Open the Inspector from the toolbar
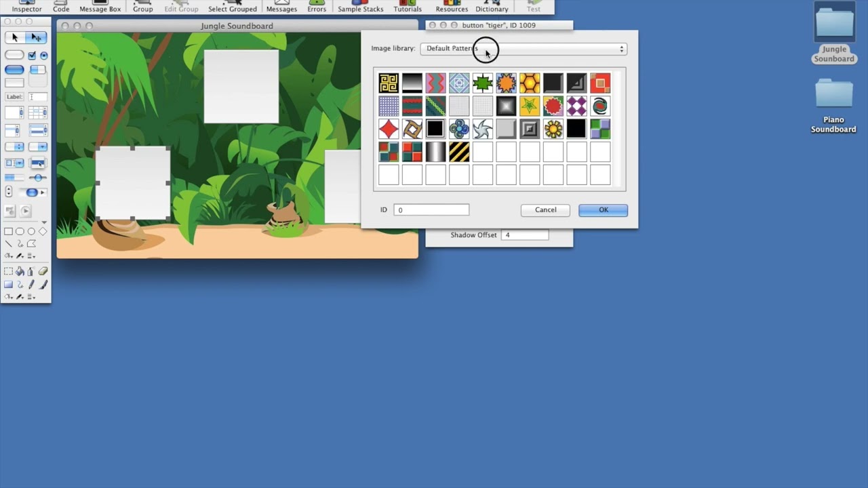868x488 pixels. 26,7
